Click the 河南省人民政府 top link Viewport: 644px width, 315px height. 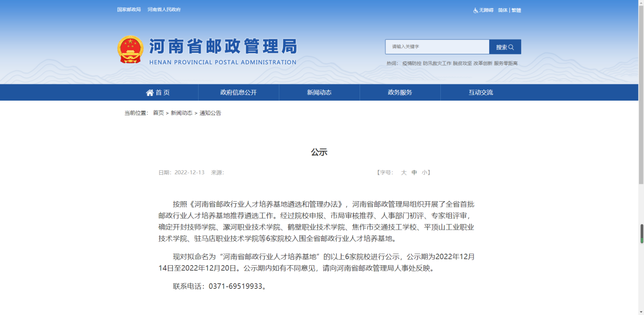tap(164, 10)
